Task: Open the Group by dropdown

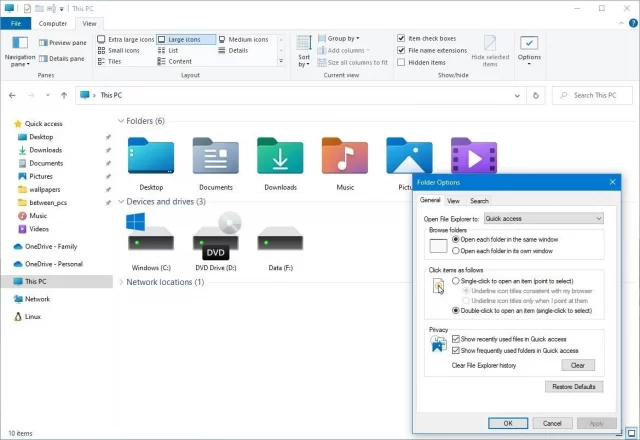Action: (x=338, y=38)
